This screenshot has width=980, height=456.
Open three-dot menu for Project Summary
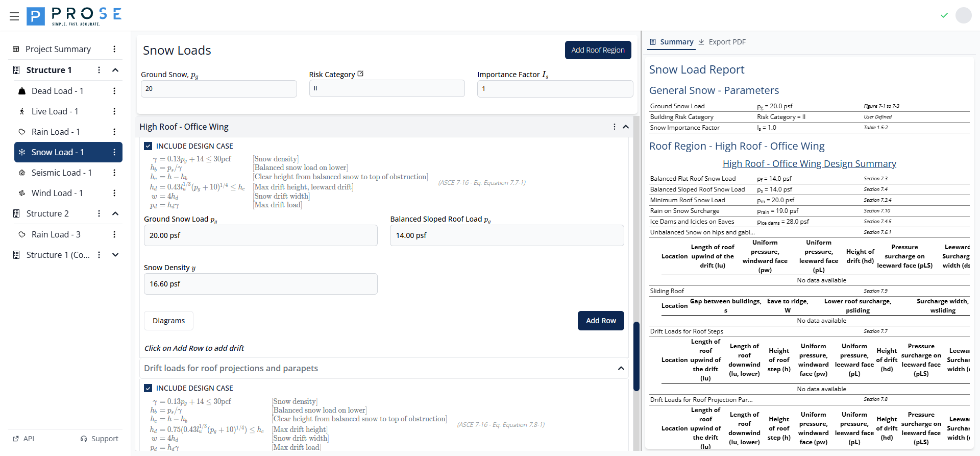coord(114,49)
